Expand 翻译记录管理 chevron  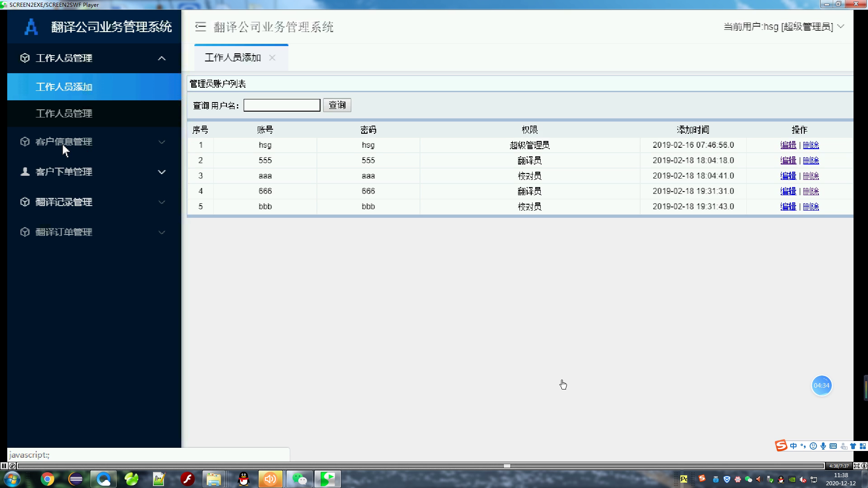pyautogui.click(x=161, y=202)
